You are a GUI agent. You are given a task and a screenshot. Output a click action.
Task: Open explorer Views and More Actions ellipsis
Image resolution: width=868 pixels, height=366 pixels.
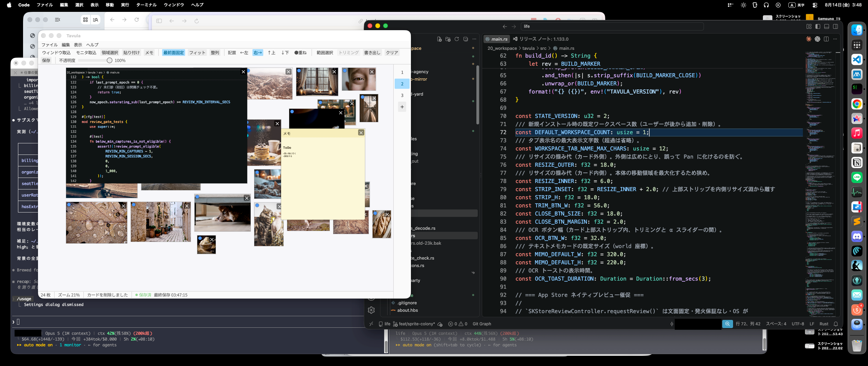(x=474, y=39)
